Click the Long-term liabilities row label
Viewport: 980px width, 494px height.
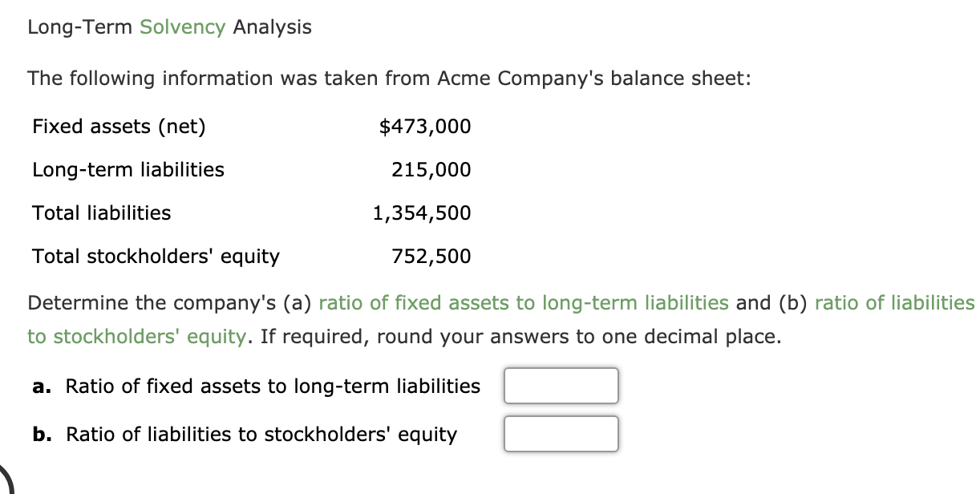[x=128, y=170]
